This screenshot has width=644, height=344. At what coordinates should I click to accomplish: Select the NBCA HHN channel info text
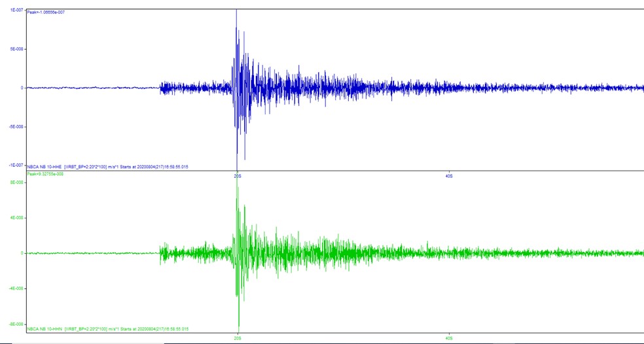107,329
